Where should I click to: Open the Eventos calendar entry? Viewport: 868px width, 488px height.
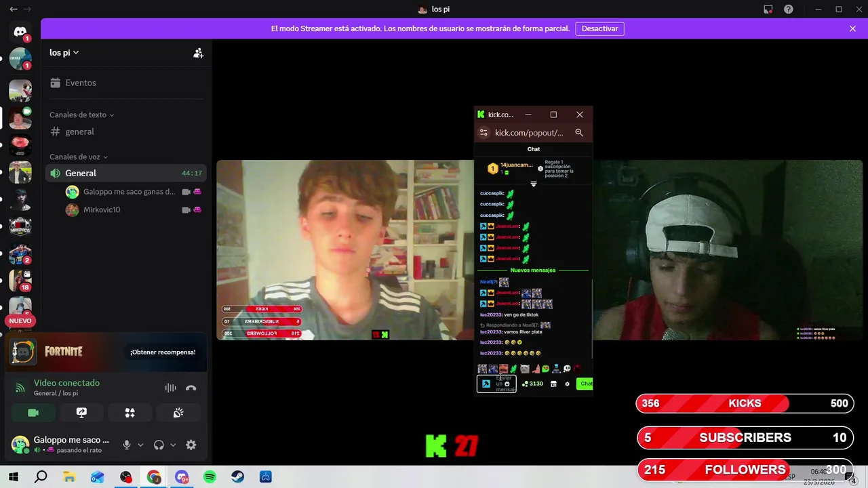(126, 83)
